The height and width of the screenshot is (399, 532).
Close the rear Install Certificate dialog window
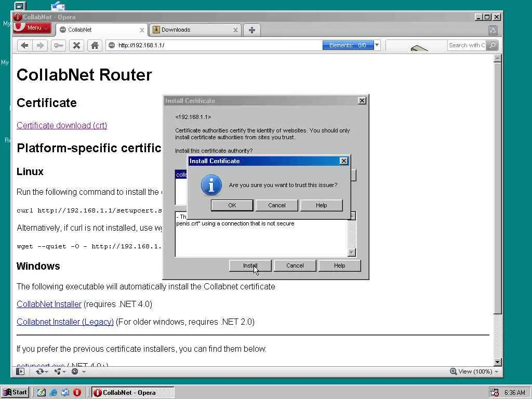coord(362,101)
